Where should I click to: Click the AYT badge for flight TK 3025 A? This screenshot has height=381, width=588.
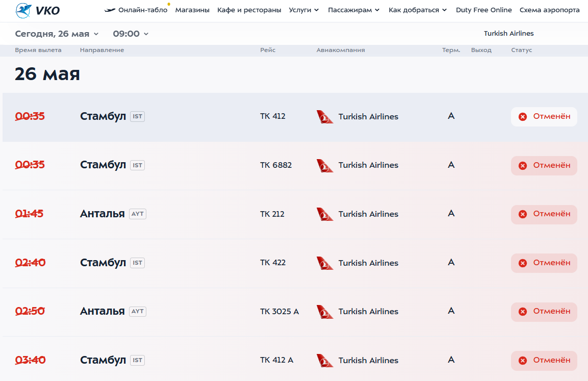(138, 311)
